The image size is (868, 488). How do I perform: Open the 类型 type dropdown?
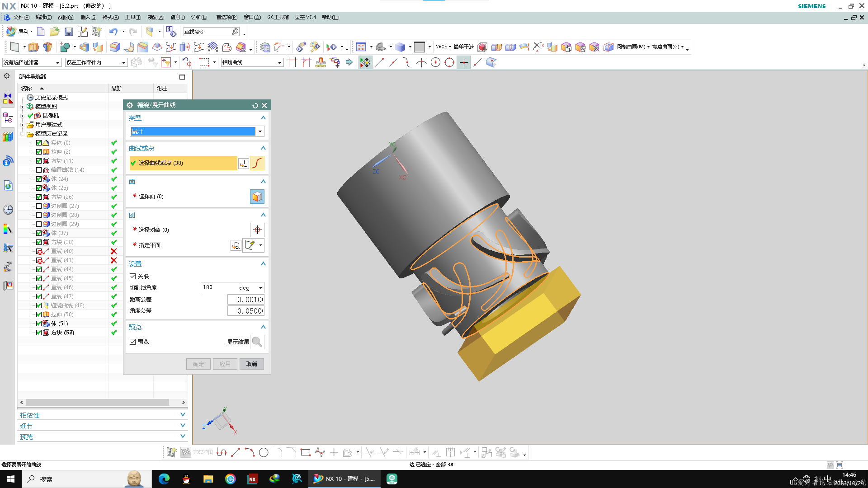(260, 131)
